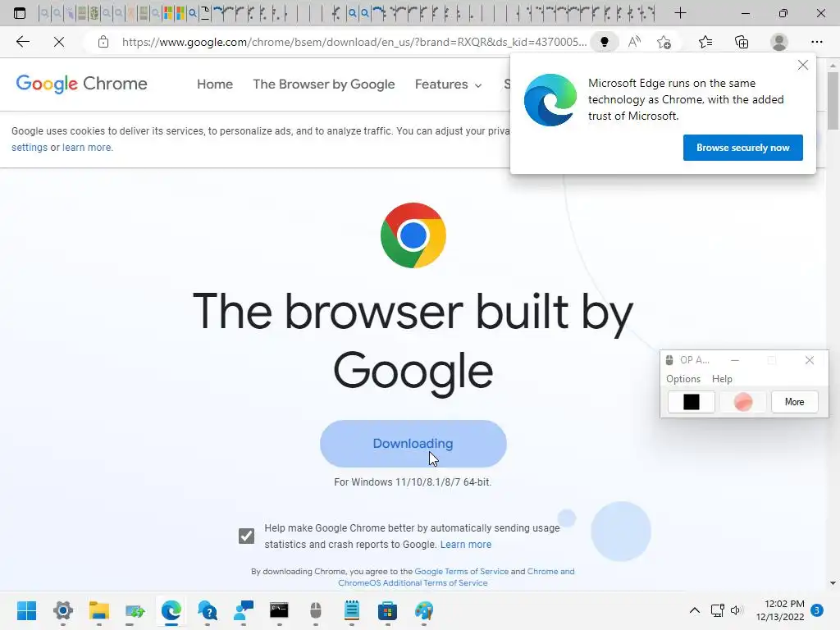The height and width of the screenshot is (630, 840).
Task: Open Help menu in OP Auto Clicker
Action: (722, 379)
